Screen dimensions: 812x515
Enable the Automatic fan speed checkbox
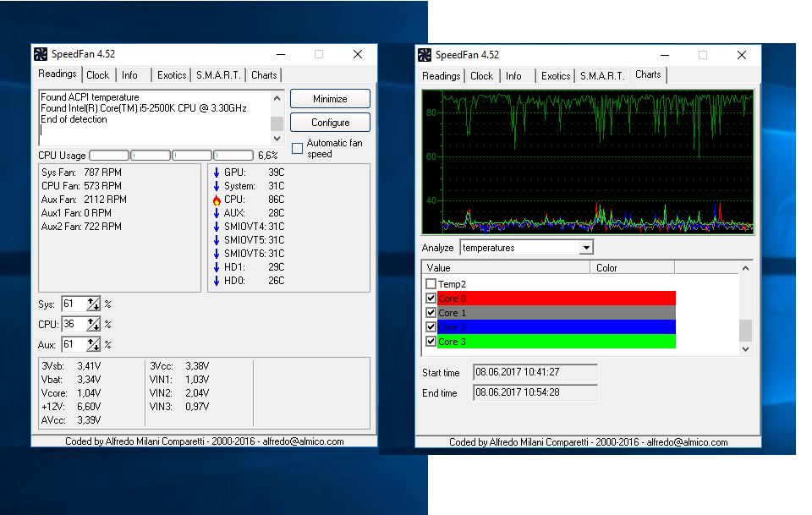(x=297, y=149)
